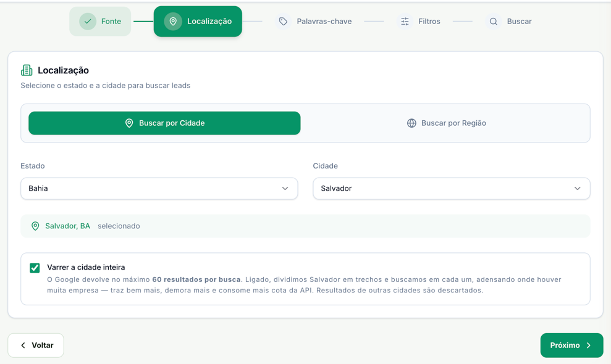Switch to Buscar por Região mode
This screenshot has width=611, height=364.
pyautogui.click(x=446, y=123)
